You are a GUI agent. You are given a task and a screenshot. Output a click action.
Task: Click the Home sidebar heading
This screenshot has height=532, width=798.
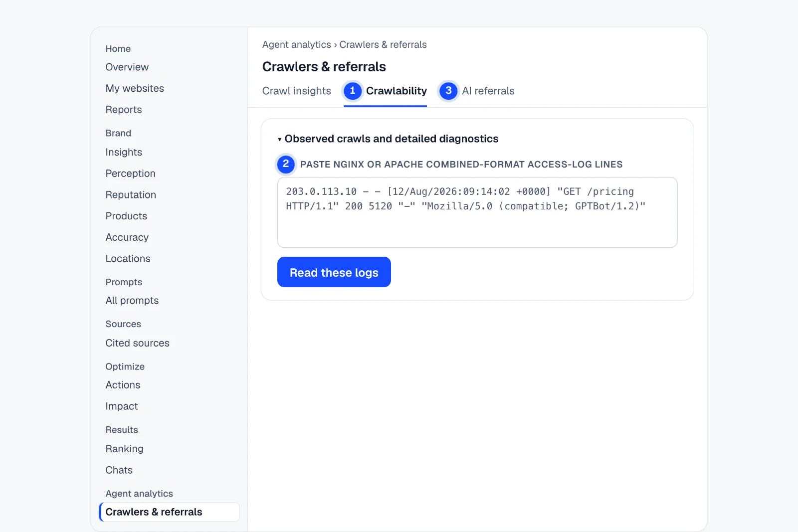(x=118, y=48)
